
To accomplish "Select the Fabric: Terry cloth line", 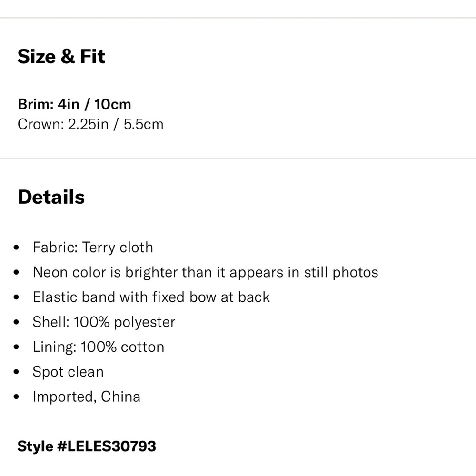I will click(93, 248).
